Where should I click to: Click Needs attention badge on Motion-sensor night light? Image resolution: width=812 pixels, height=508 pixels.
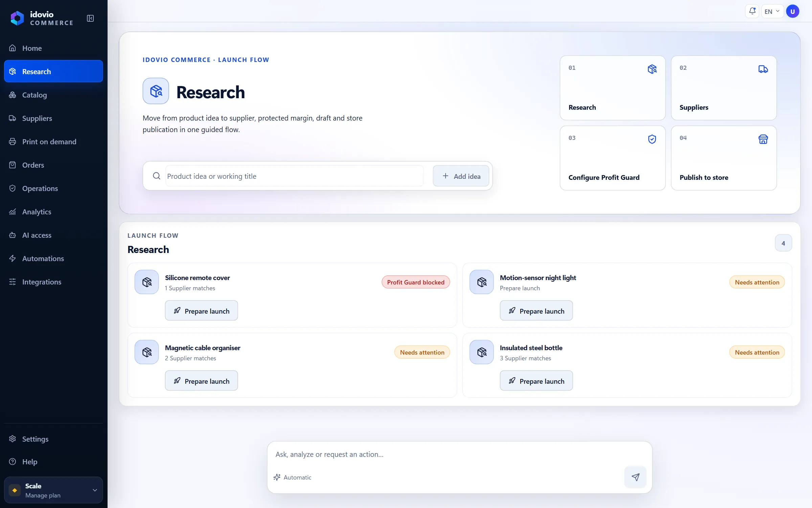[757, 282]
